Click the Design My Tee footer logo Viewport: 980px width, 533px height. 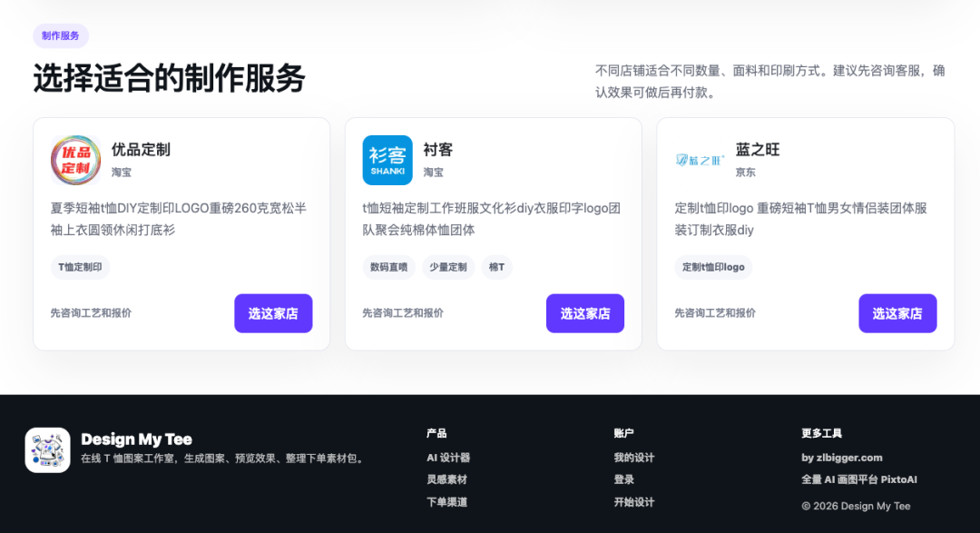(47, 449)
